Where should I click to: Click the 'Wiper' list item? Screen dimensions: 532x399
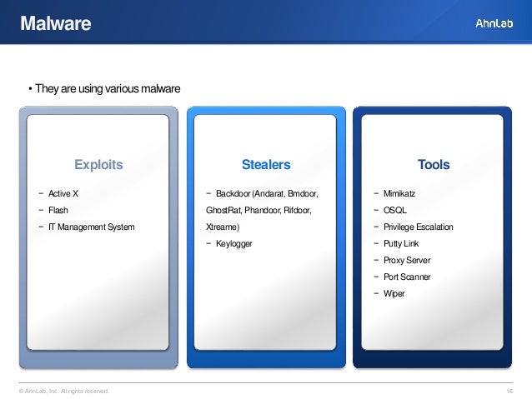click(x=394, y=293)
